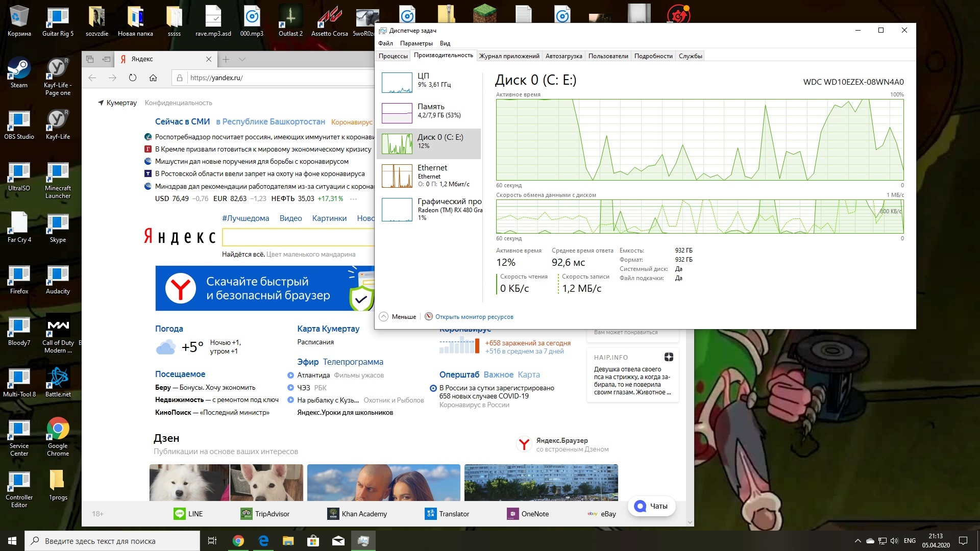Open Battle.net desktop shortcut

pos(58,382)
